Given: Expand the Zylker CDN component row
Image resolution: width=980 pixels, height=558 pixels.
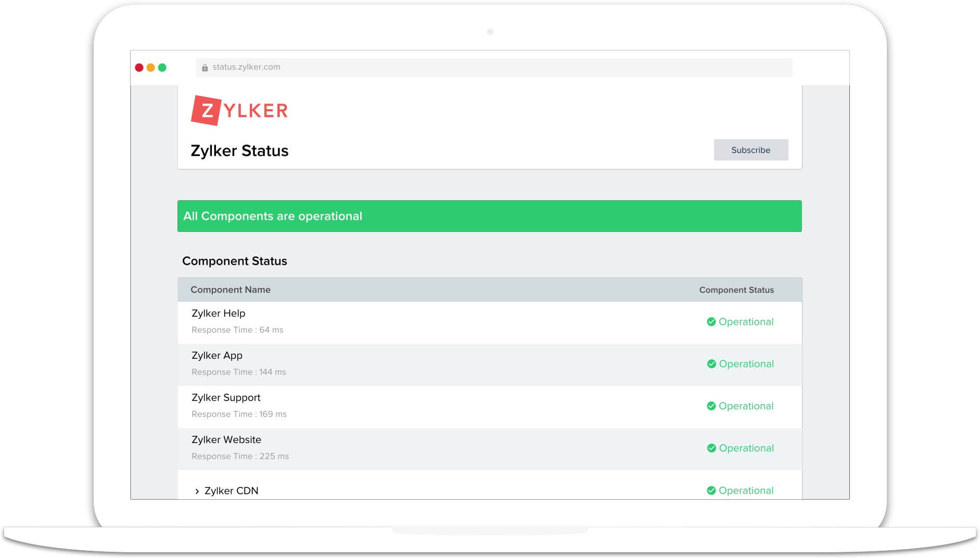Looking at the screenshot, I should click(197, 491).
